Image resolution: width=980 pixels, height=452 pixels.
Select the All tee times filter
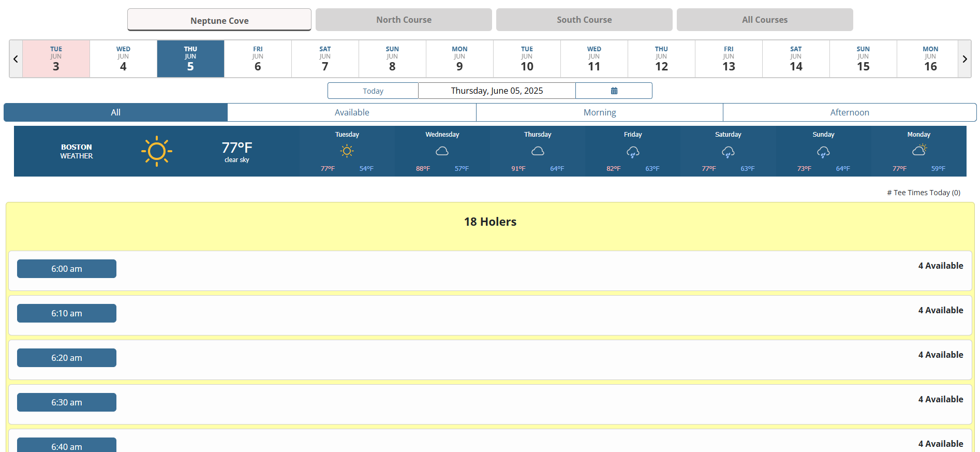click(115, 112)
